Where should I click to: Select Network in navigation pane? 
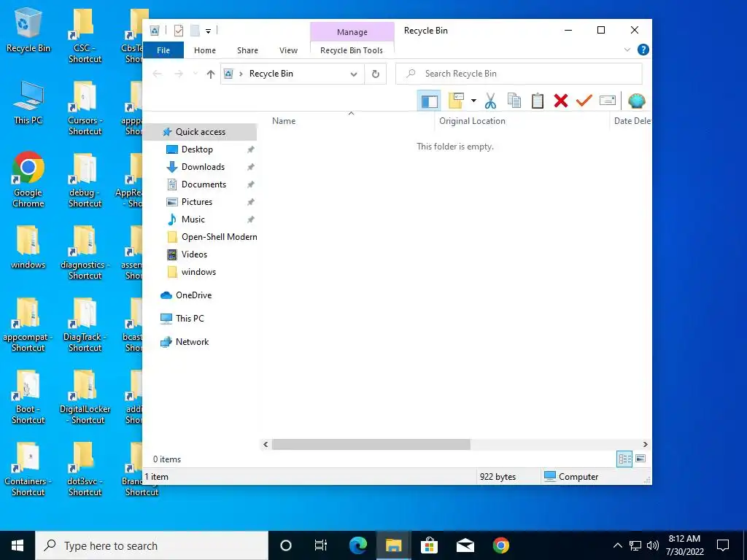(x=192, y=342)
